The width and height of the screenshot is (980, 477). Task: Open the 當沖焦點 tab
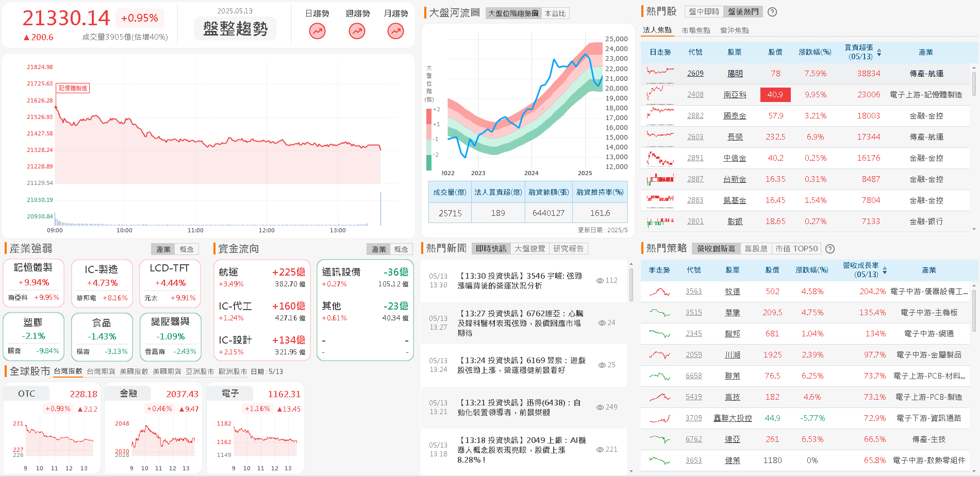pos(734,30)
